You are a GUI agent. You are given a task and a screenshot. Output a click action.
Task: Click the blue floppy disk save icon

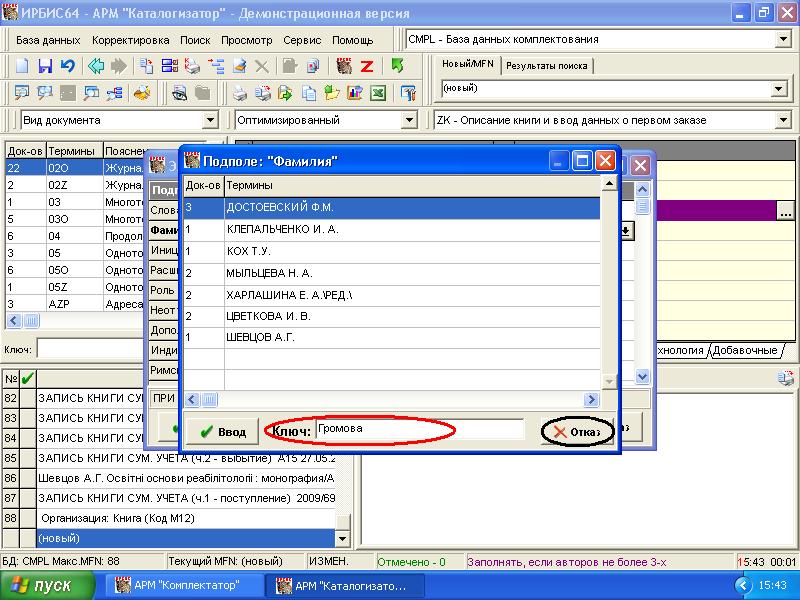pyautogui.click(x=45, y=66)
